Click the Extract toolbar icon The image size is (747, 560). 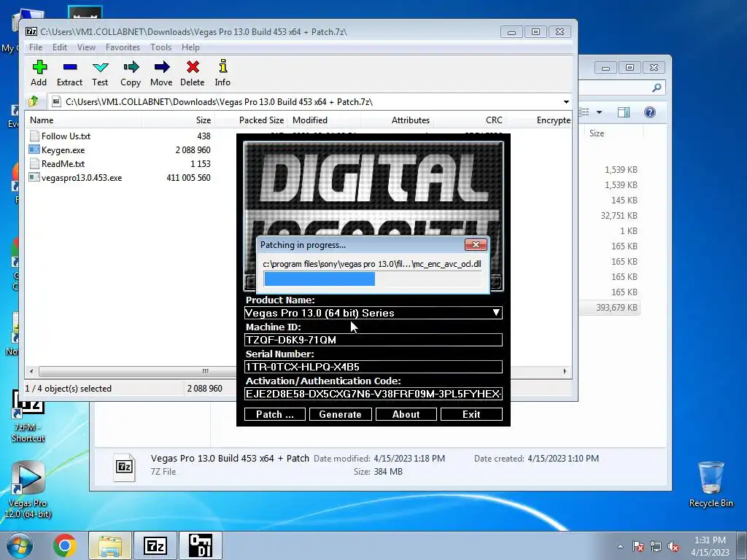click(x=69, y=73)
